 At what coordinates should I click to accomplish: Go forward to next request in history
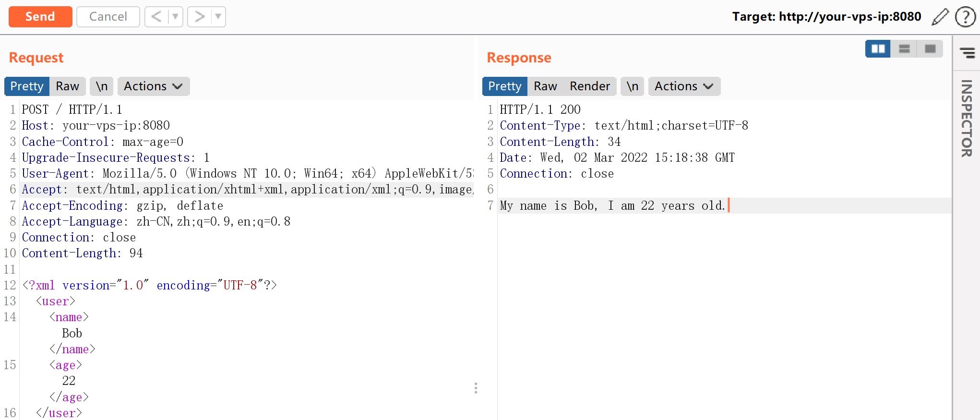click(x=199, y=17)
